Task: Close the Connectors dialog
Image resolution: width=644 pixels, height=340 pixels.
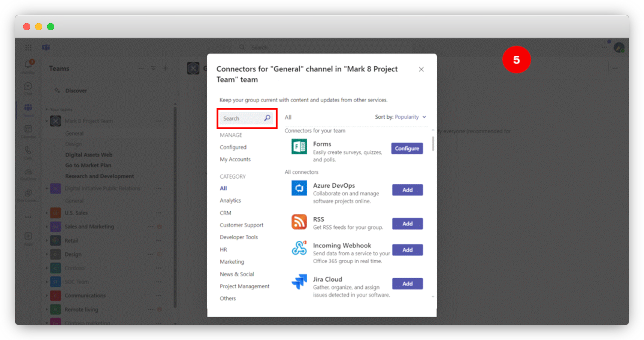Action: pos(421,69)
